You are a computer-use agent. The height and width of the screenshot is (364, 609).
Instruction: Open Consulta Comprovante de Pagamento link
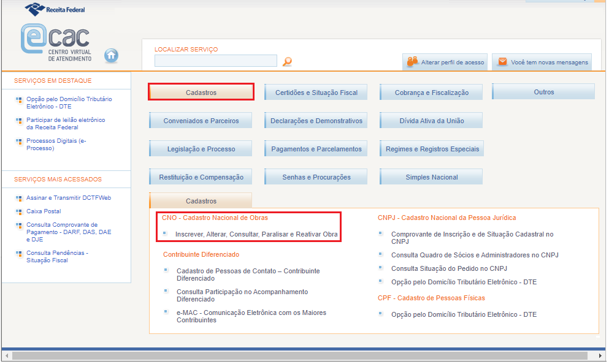[x=69, y=232]
